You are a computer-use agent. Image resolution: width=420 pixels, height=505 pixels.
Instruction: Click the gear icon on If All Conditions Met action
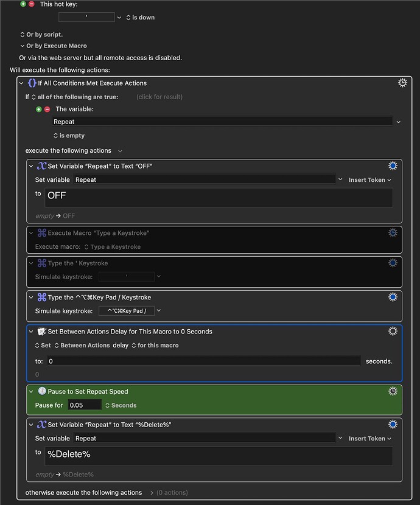click(x=402, y=83)
